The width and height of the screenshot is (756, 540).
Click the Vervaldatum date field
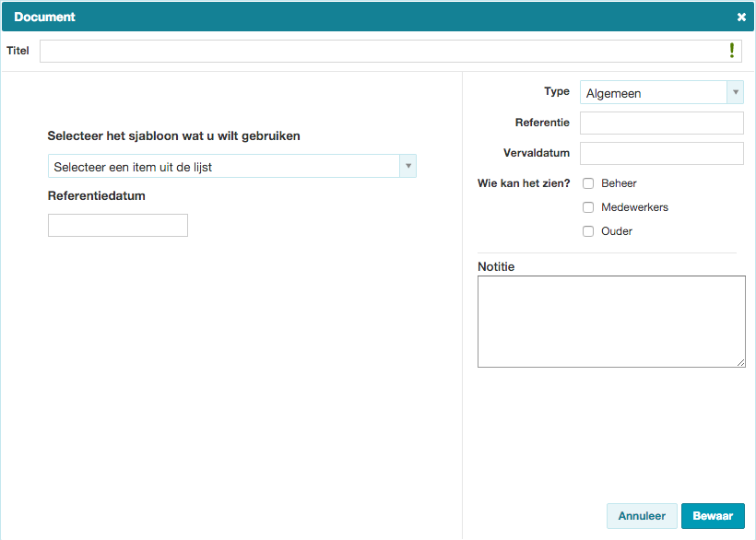coord(662,153)
